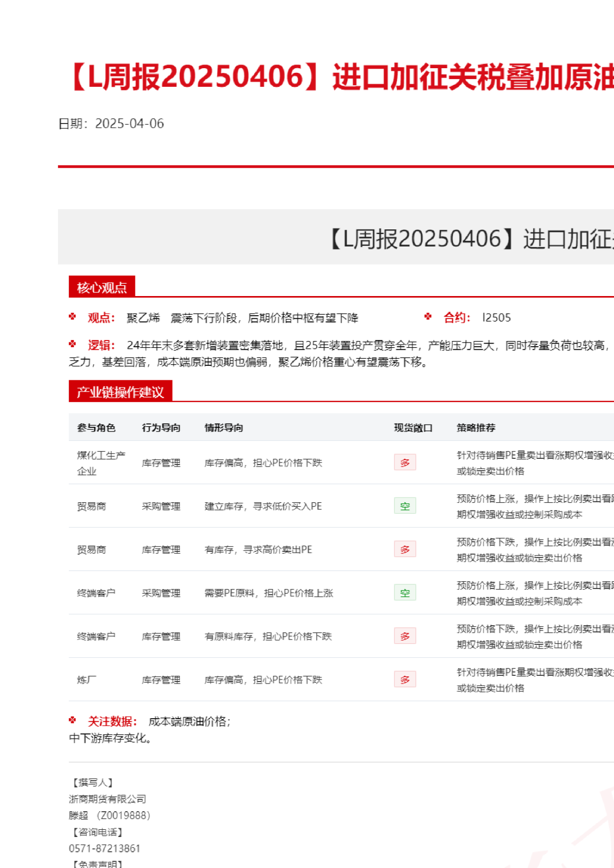
Task: Click the phone number 0571-87213861
Action: (x=104, y=848)
